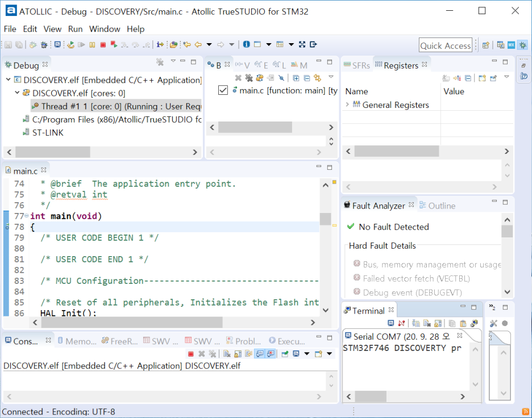Switch to the Outline tab
The height and width of the screenshot is (418, 532).
[437, 206]
